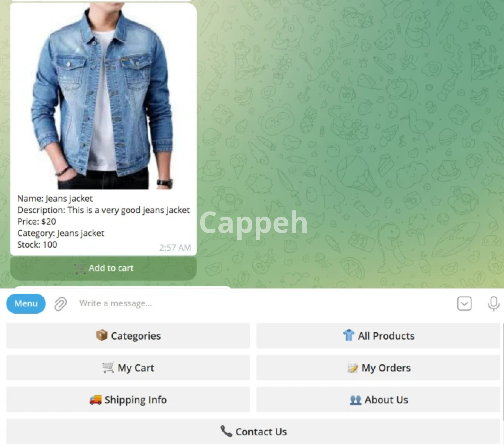This screenshot has width=504, height=445.
Task: Click the truck icon beside Shipping Info
Action: (95, 400)
